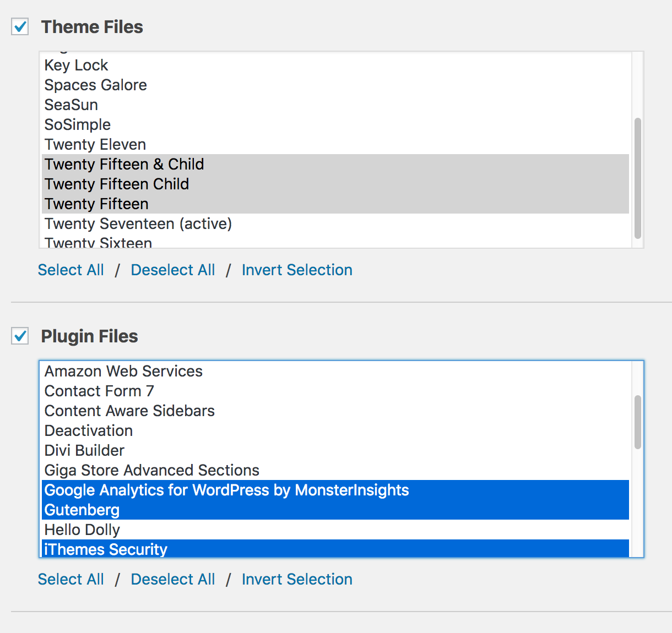672x633 pixels.
Task: Click Deselect All under Theme Files
Action: point(172,270)
